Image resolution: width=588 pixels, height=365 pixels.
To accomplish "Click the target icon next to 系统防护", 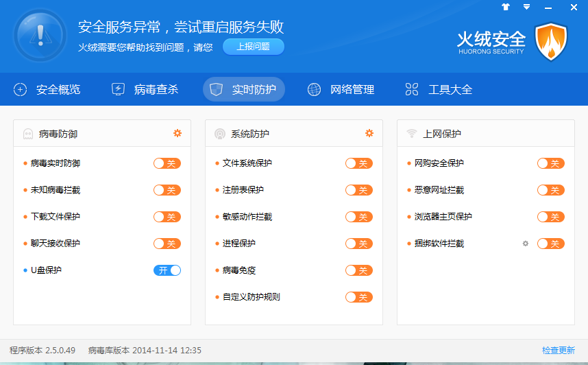I will pyautogui.click(x=220, y=134).
